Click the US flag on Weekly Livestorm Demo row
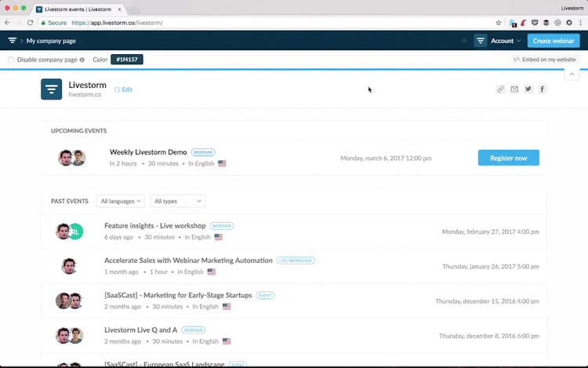Viewport: 588px width, 368px height. click(x=222, y=163)
